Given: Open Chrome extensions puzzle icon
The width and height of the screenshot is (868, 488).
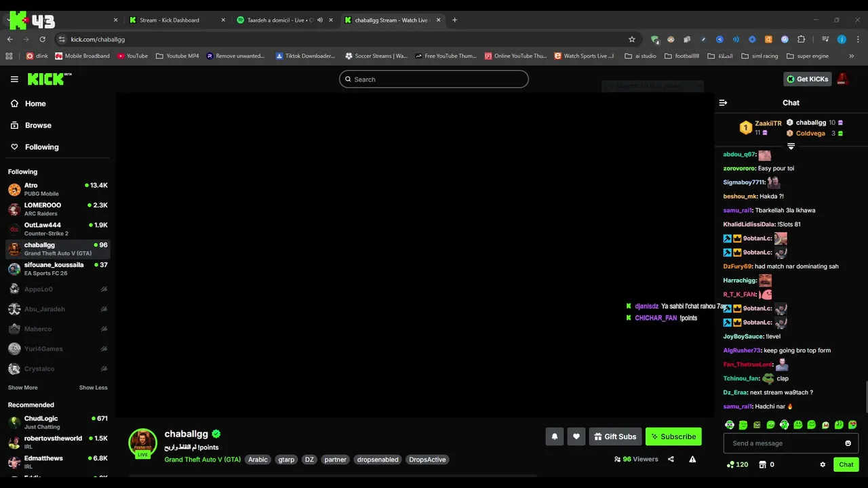Looking at the screenshot, I should (801, 39).
